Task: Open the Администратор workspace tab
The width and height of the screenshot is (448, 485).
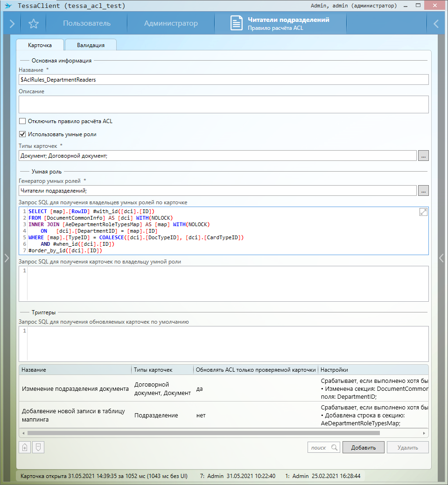Action: 171,24
